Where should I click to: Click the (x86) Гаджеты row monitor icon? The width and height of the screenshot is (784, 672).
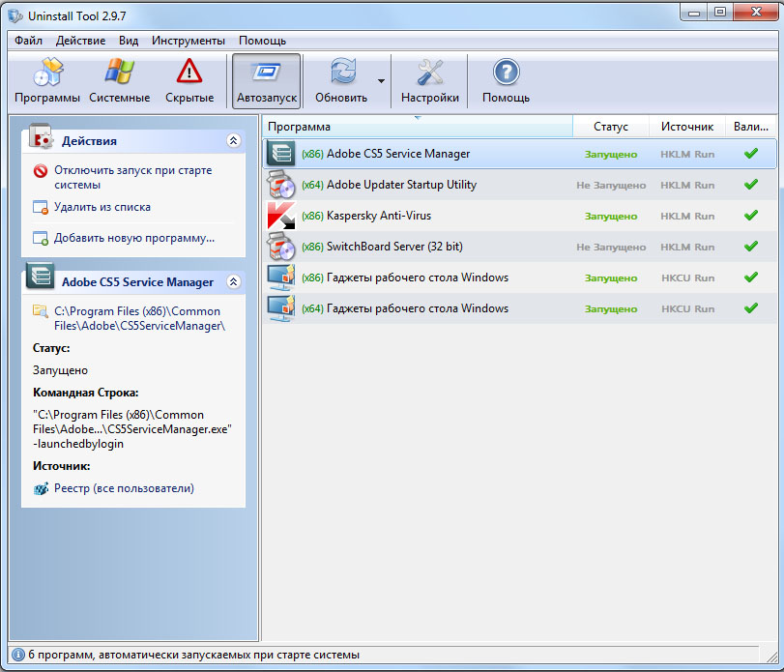pyautogui.click(x=281, y=278)
